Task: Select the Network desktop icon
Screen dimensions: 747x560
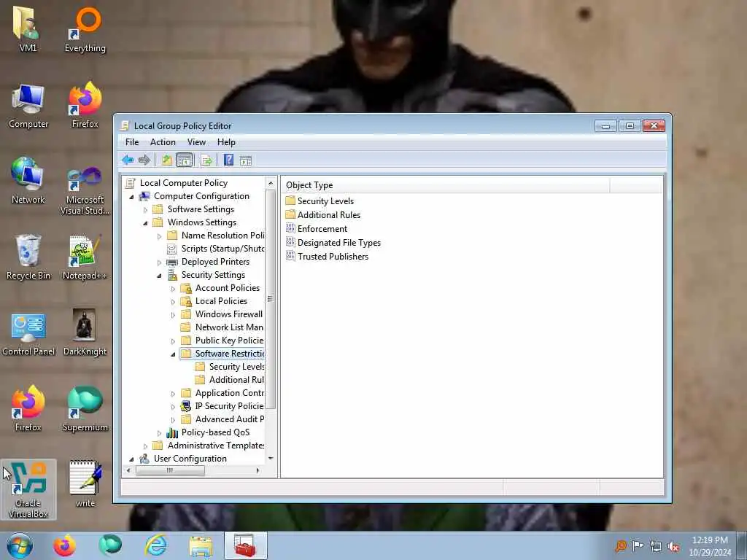Action: pos(28,181)
